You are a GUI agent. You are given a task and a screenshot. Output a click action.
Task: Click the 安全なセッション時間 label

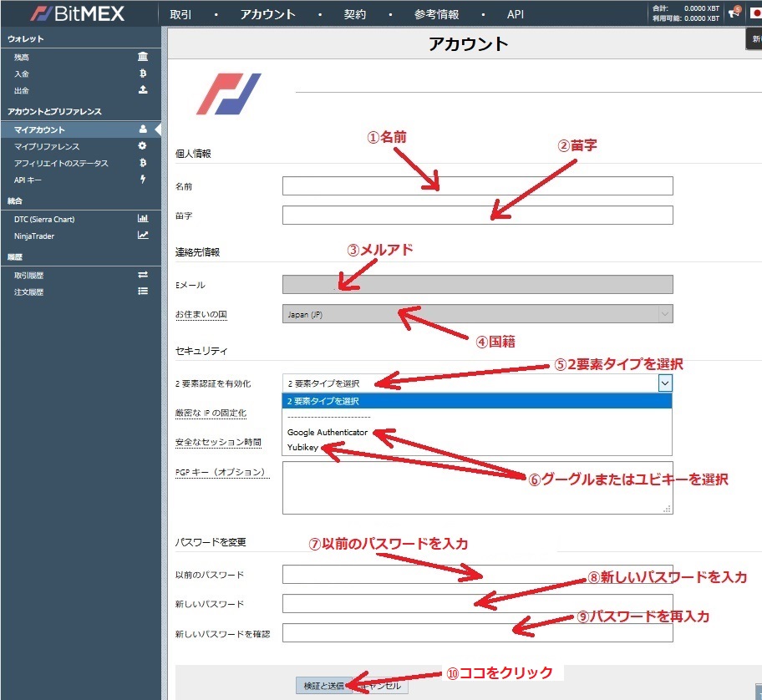(218, 442)
